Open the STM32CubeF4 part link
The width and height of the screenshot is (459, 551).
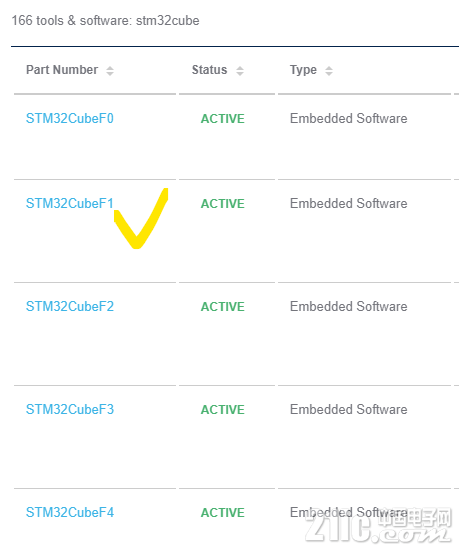(x=70, y=512)
